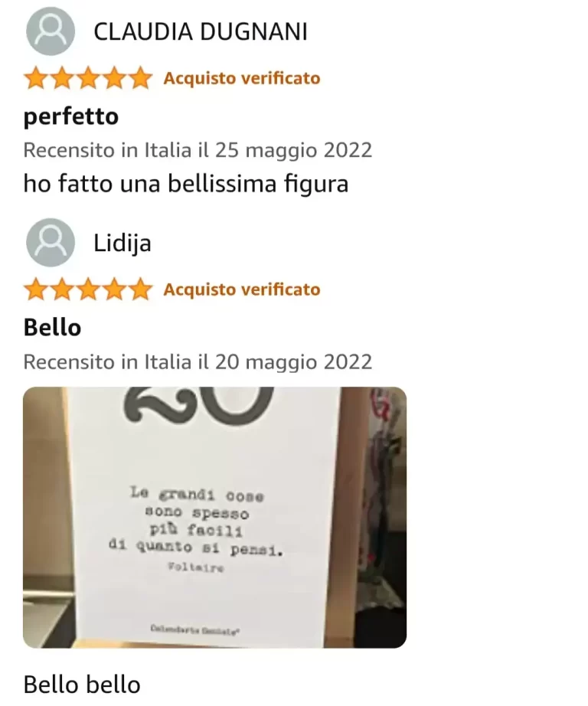Click the fifth star of the Bello review
The width and height of the screenshot is (588, 706).
(x=140, y=289)
